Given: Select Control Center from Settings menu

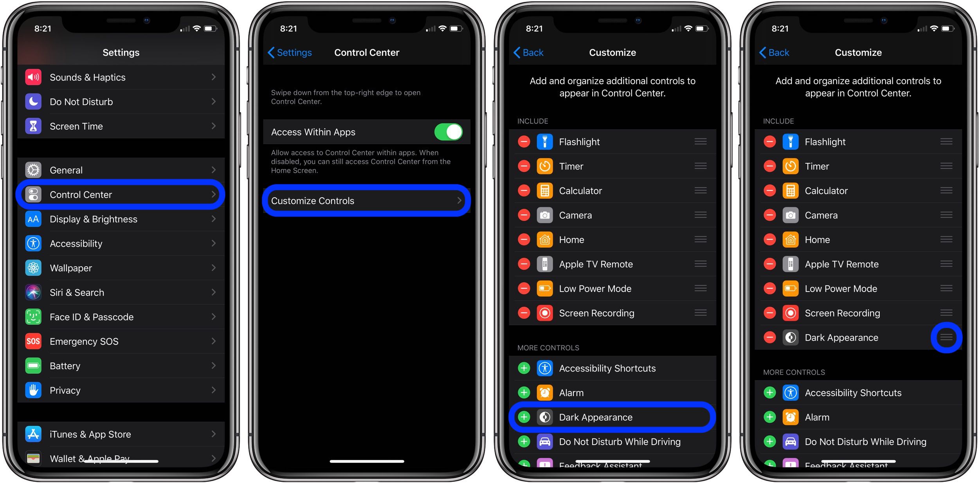Looking at the screenshot, I should [121, 194].
